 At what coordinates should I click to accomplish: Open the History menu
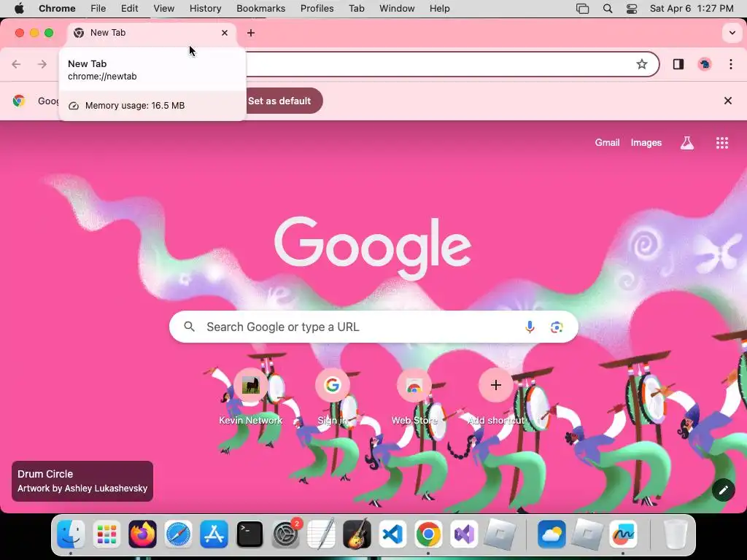(x=205, y=8)
